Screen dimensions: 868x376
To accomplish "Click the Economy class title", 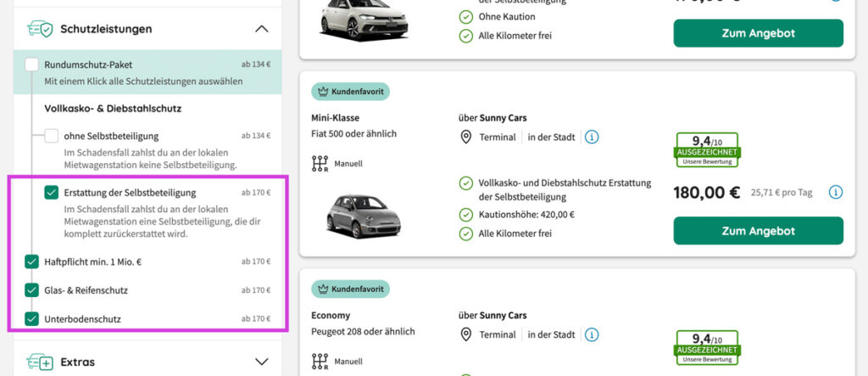I will point(331,316).
